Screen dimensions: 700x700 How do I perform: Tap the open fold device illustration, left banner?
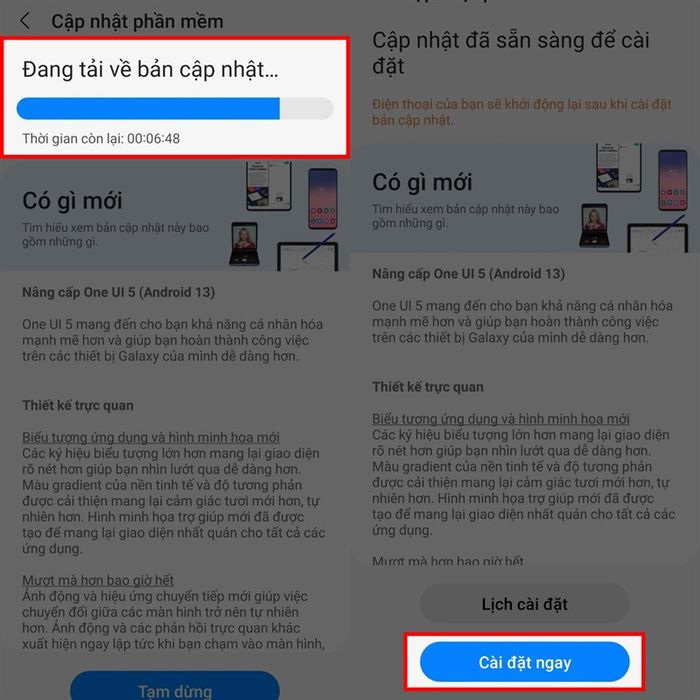point(269,185)
